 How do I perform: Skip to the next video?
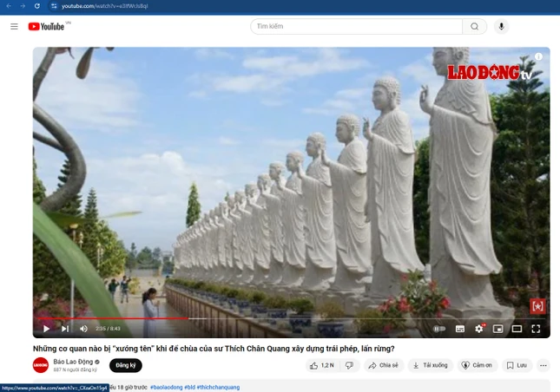[x=64, y=329]
